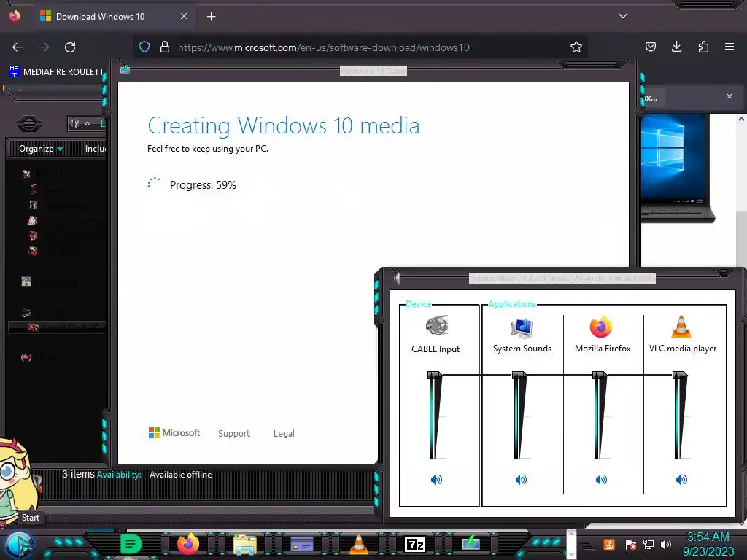Open Firefox hamburger application menu
This screenshot has width=747, height=560.
pyautogui.click(x=729, y=47)
